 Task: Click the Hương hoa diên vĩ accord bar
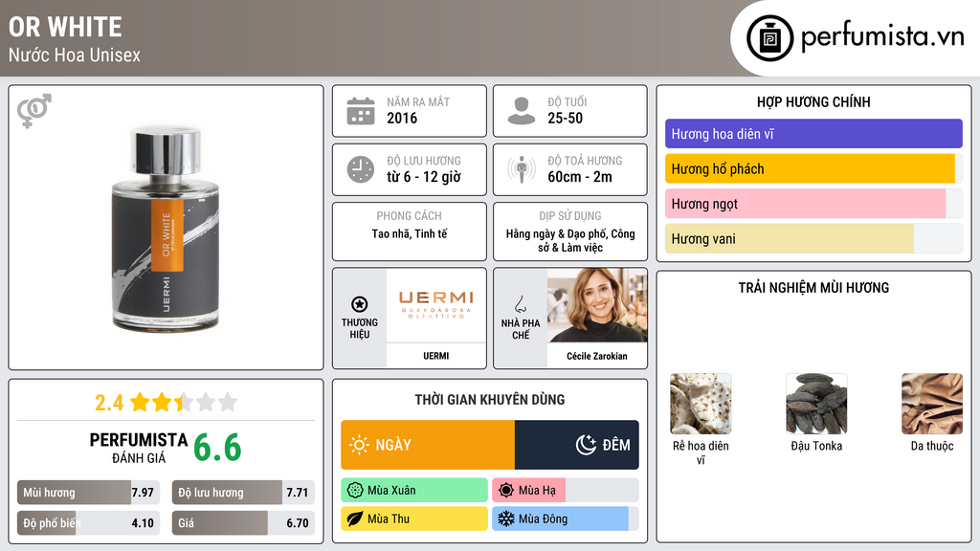813,134
